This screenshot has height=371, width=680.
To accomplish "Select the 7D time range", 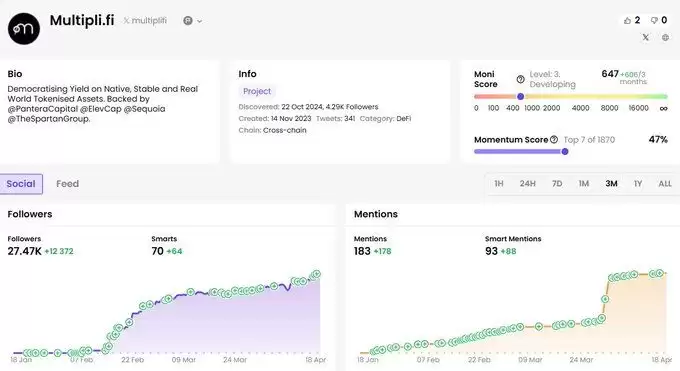I will click(557, 184).
